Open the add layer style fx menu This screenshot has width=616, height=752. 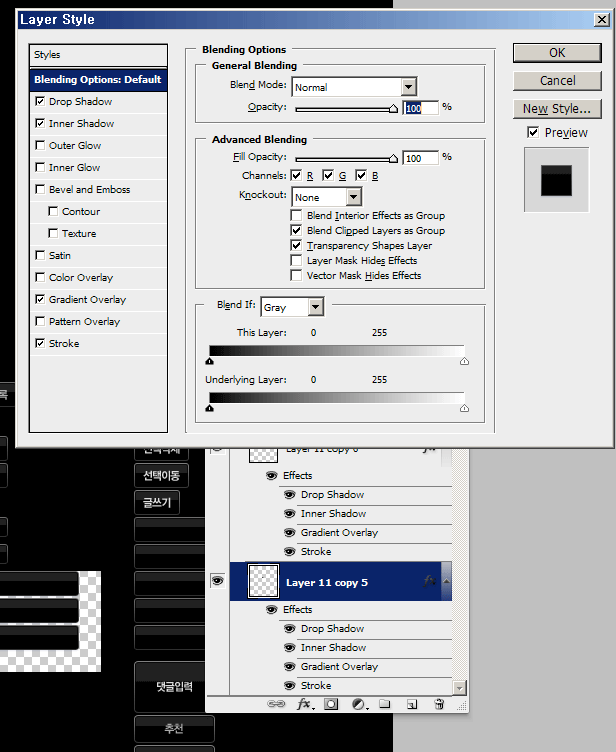pos(304,704)
